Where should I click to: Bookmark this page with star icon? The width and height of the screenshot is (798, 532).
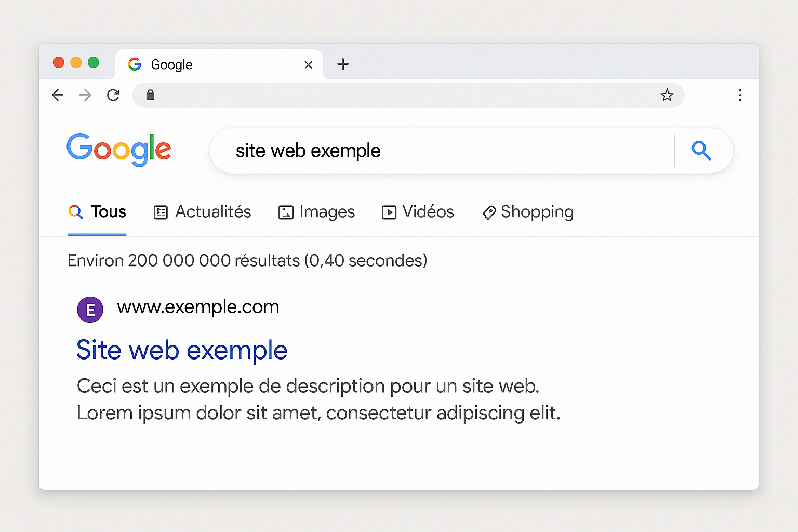(667, 95)
